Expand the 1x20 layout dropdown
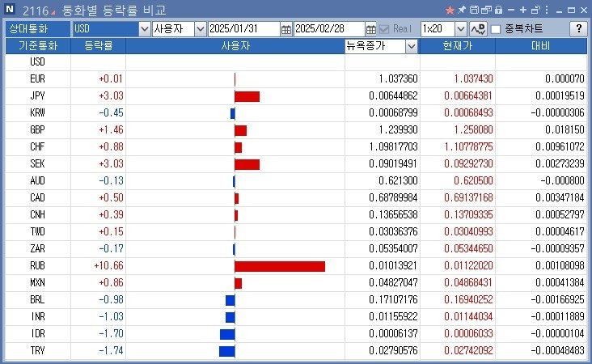The height and width of the screenshot is (364, 592). coord(461,29)
